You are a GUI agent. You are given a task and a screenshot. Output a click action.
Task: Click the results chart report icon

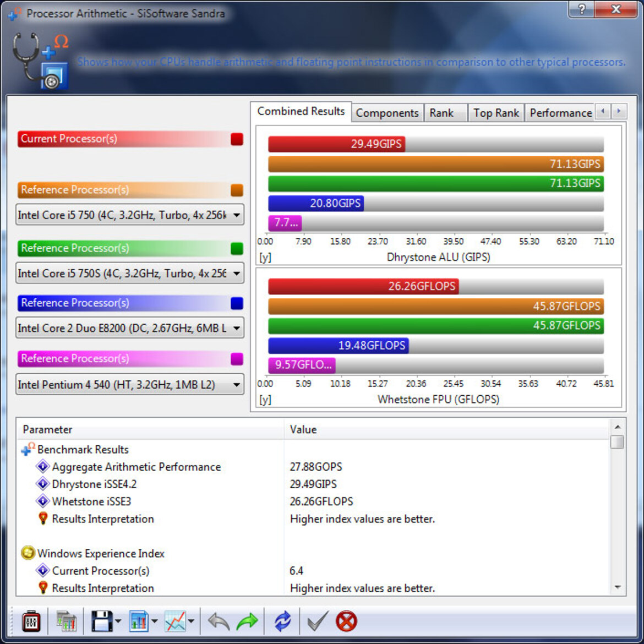pyautogui.click(x=66, y=621)
